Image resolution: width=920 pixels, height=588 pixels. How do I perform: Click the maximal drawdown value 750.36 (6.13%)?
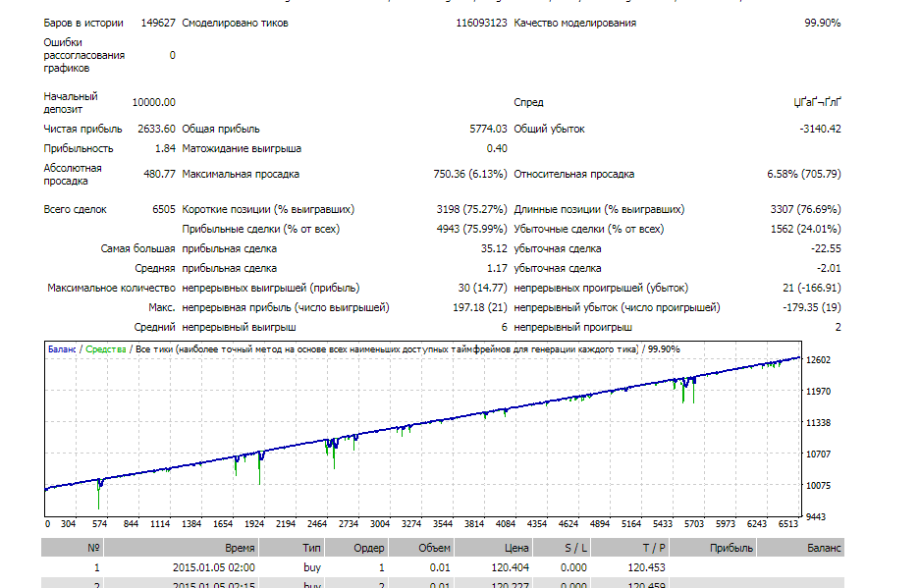pos(470,174)
